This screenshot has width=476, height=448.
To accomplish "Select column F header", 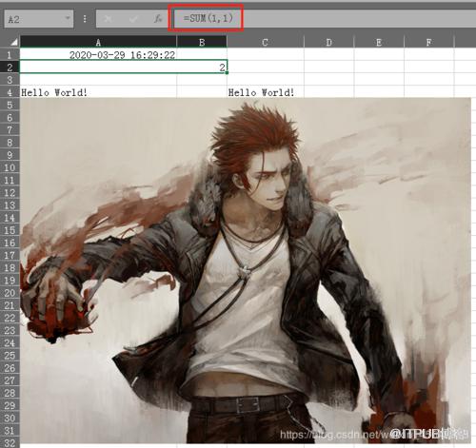I will pos(428,42).
